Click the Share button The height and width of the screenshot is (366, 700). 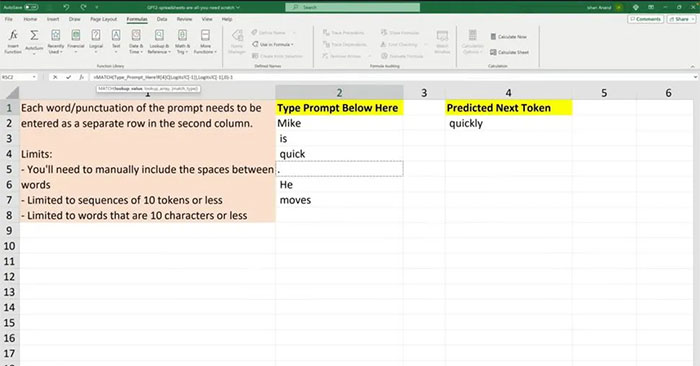(x=681, y=19)
